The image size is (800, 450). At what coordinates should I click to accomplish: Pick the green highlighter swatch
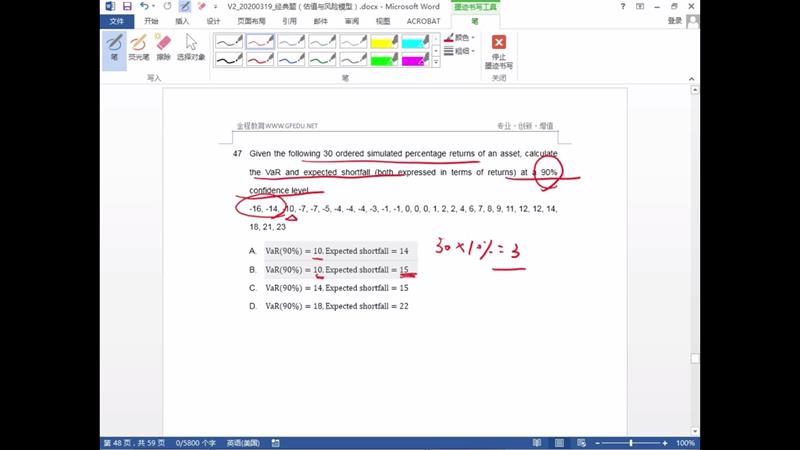(x=384, y=59)
